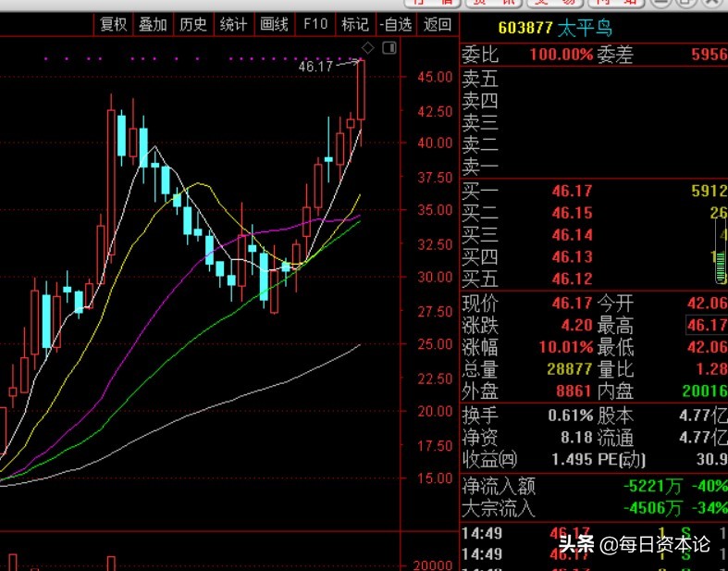Open F10 company information
Screen dimensions: 728x571
point(315,25)
